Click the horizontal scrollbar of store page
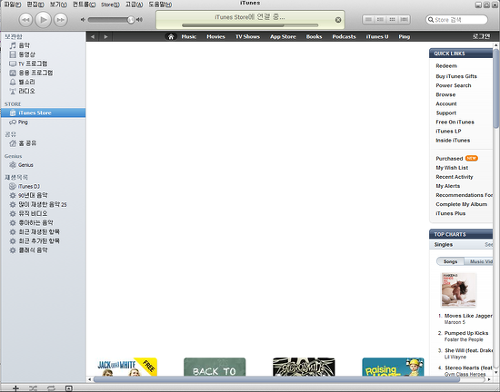This screenshot has width=500, height=392. pyautogui.click(x=277, y=379)
